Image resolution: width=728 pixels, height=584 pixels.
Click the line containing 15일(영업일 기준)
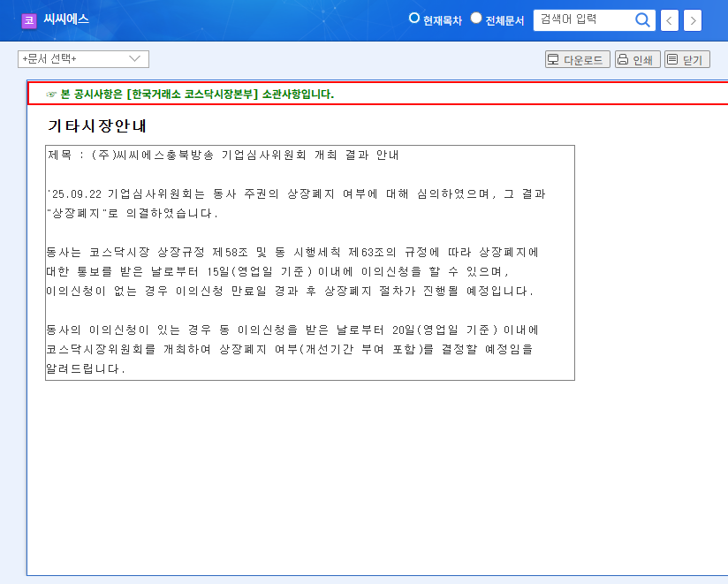point(278,271)
